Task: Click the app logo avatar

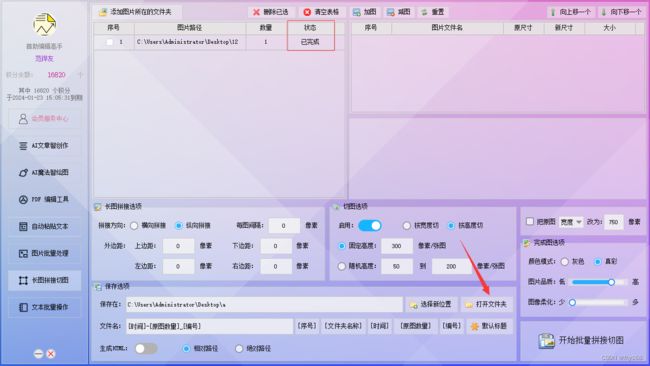Action: (x=44, y=24)
